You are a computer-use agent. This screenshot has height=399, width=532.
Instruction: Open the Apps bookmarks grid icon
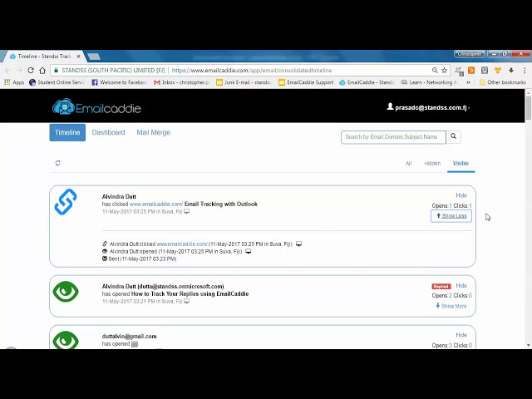pyautogui.click(x=7, y=82)
